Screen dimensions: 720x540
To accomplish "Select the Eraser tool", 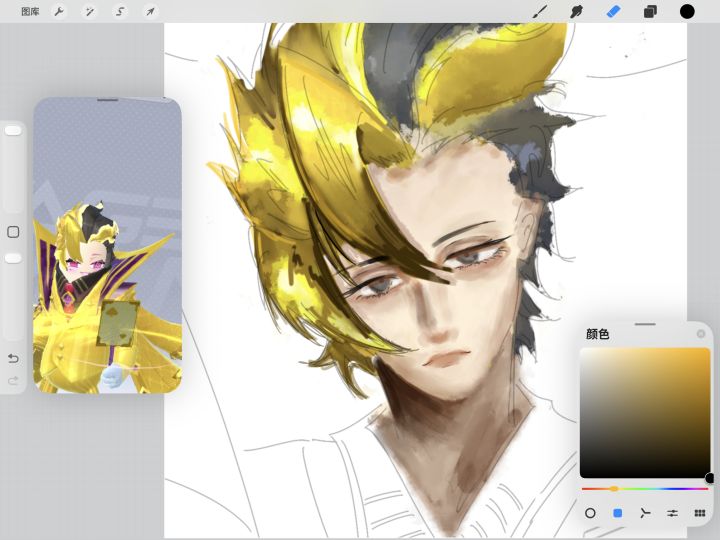I will coord(613,12).
